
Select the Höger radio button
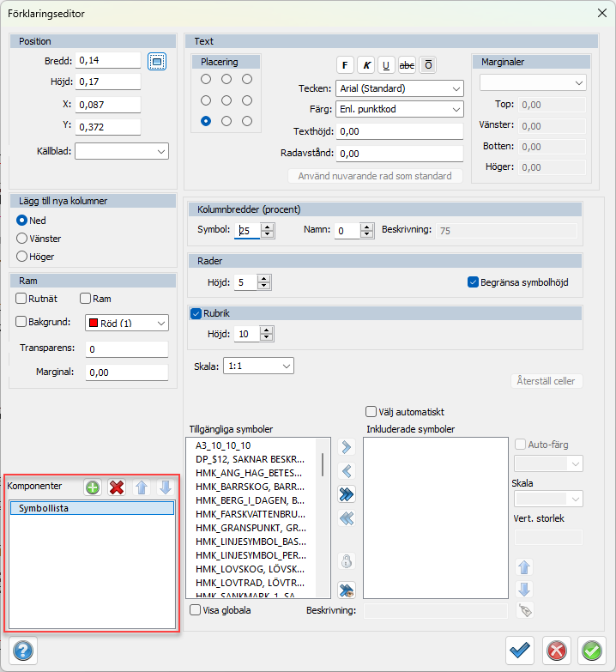pos(23,256)
